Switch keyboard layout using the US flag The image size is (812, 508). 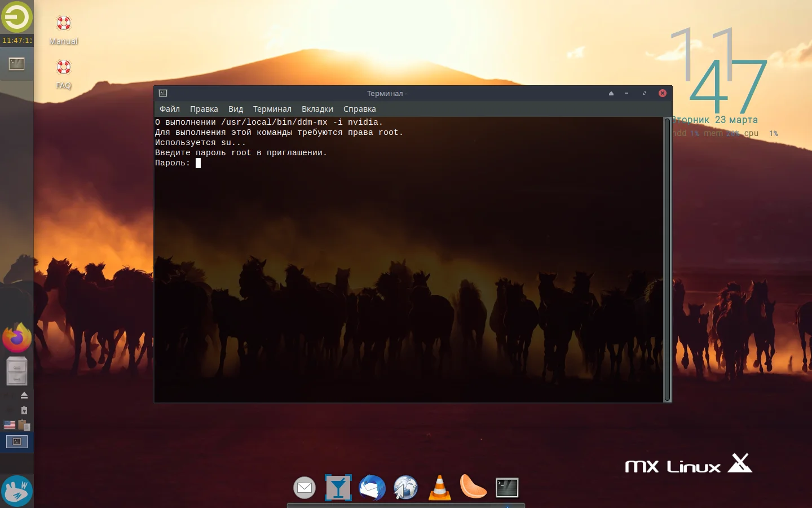(10, 424)
